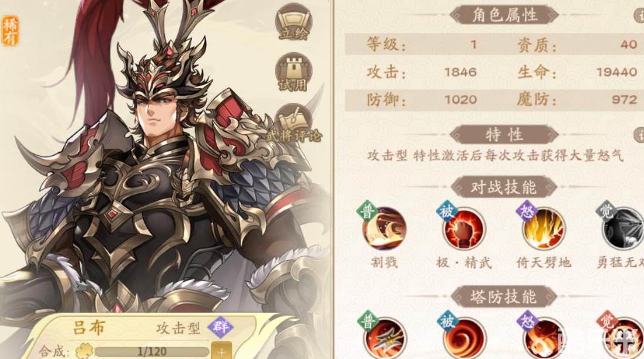644x359 pixels.
Task: Open info button beside 特性 header
Action: pos(640,135)
